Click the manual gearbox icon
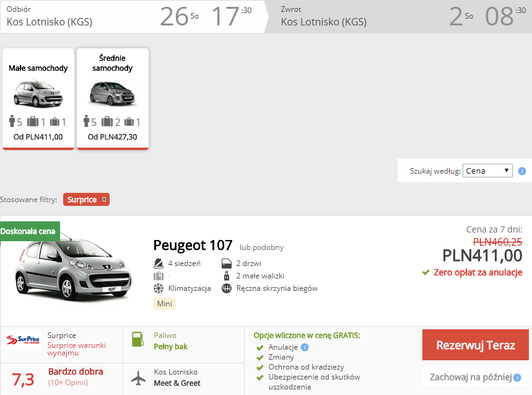 tap(227, 288)
